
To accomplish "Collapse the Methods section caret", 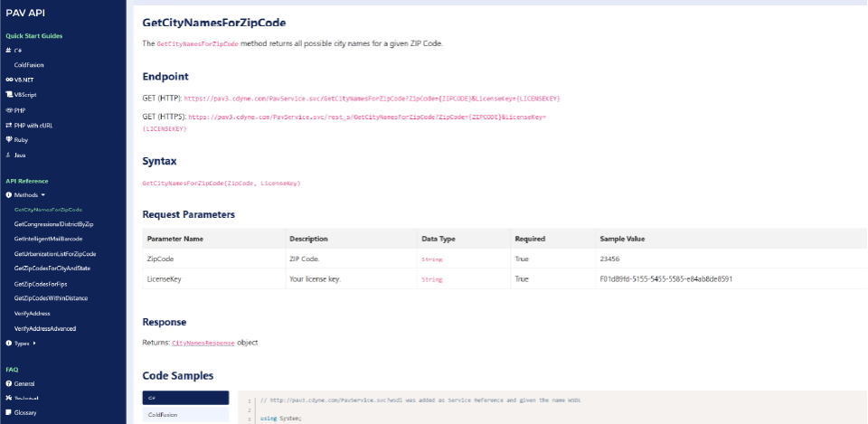I will pyautogui.click(x=43, y=195).
